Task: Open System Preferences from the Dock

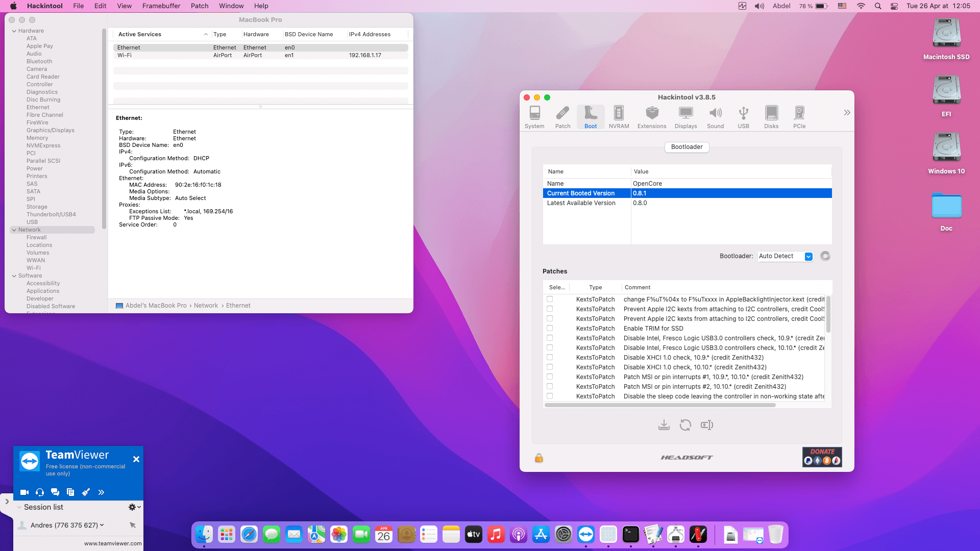Action: [563, 534]
